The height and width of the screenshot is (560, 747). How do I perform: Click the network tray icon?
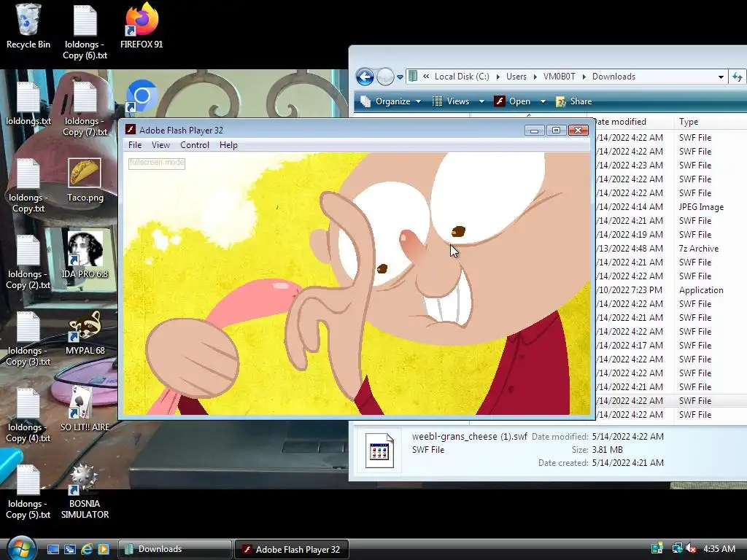coord(677,548)
